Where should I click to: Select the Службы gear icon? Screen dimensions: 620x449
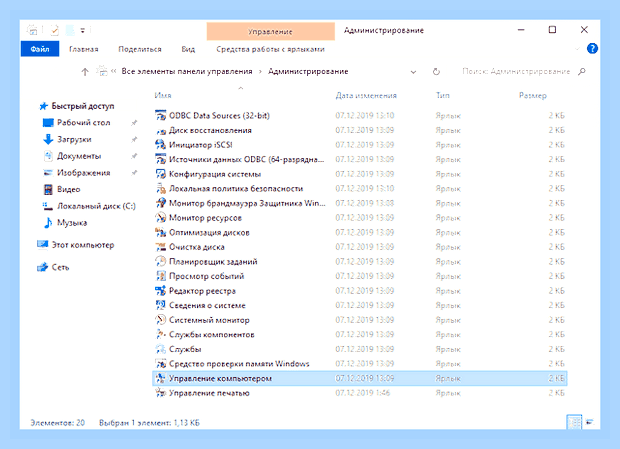pyautogui.click(x=161, y=349)
